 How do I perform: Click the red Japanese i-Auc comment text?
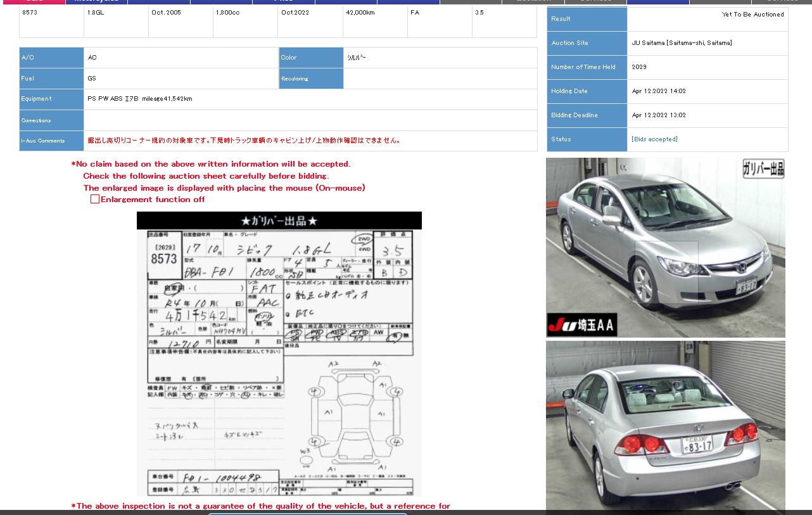(x=243, y=141)
